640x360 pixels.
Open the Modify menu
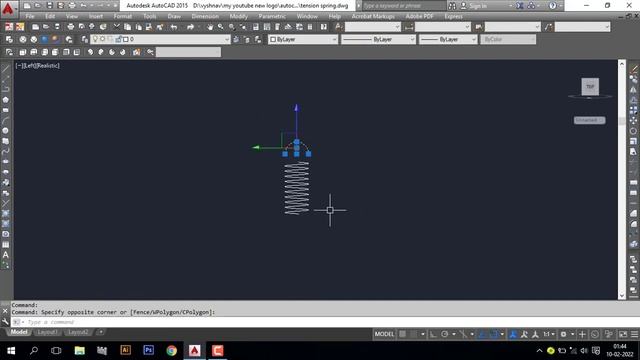(x=238, y=16)
